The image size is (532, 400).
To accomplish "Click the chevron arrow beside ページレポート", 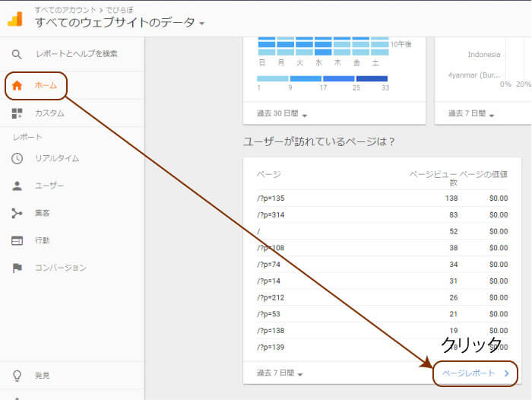I will (x=507, y=373).
